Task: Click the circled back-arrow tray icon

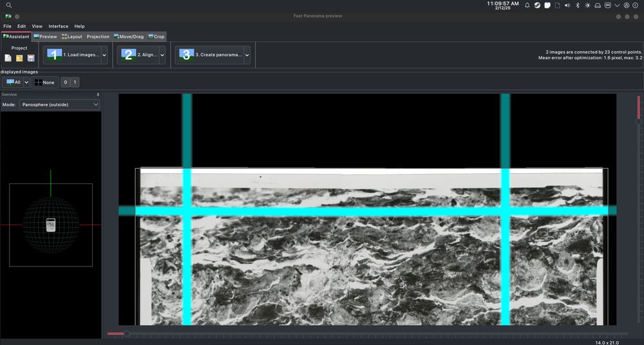Action: point(635,5)
